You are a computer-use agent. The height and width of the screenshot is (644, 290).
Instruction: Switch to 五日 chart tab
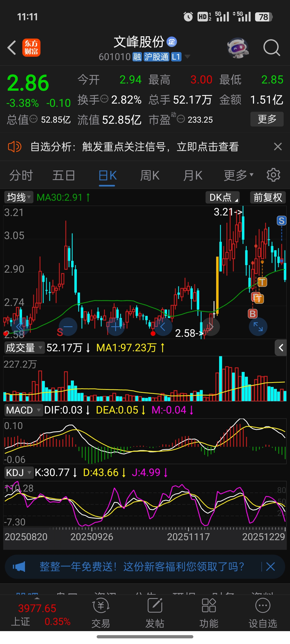tap(64, 176)
